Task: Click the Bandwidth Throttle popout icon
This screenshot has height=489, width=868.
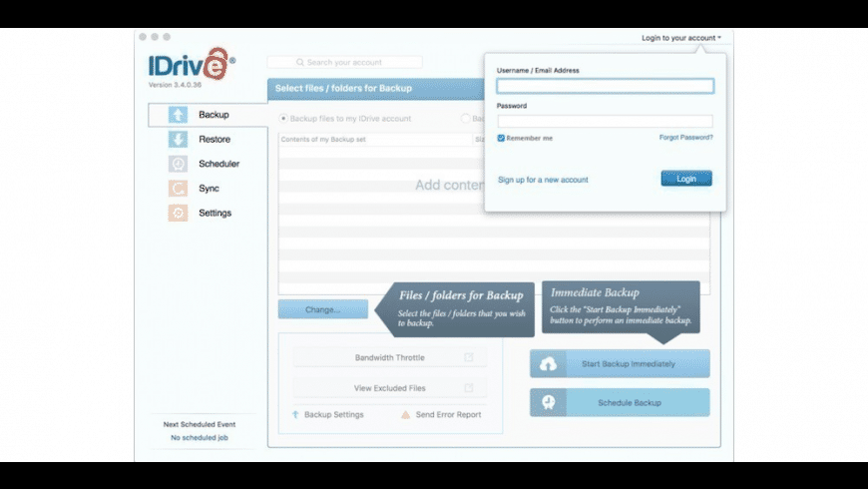Action: (469, 357)
